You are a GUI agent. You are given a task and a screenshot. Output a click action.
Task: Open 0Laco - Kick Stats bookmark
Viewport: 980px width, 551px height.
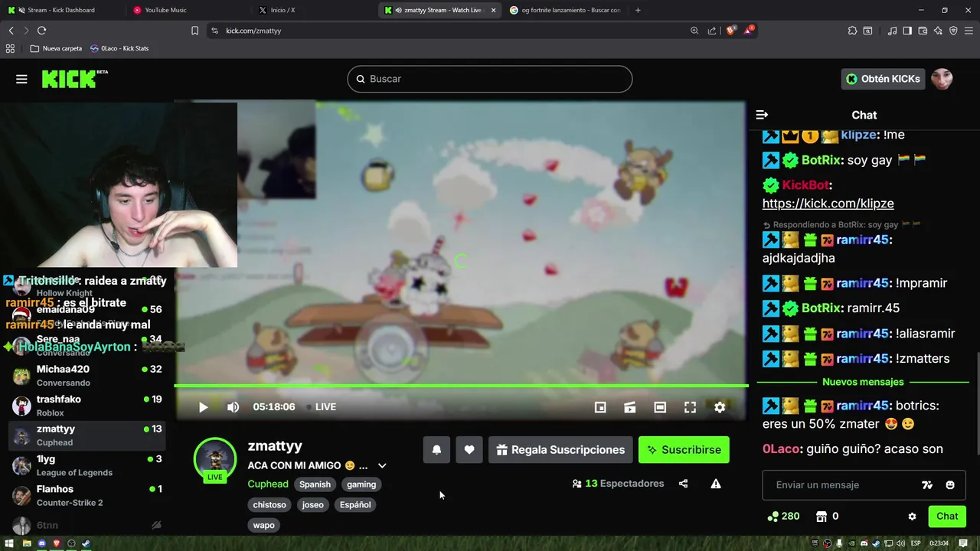(119, 48)
